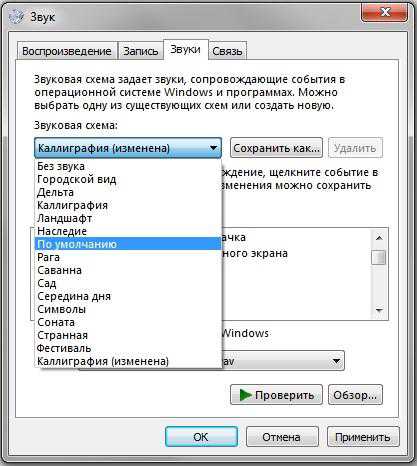Click the Применить button
Viewport: 417px width, 466px height.
click(x=363, y=437)
